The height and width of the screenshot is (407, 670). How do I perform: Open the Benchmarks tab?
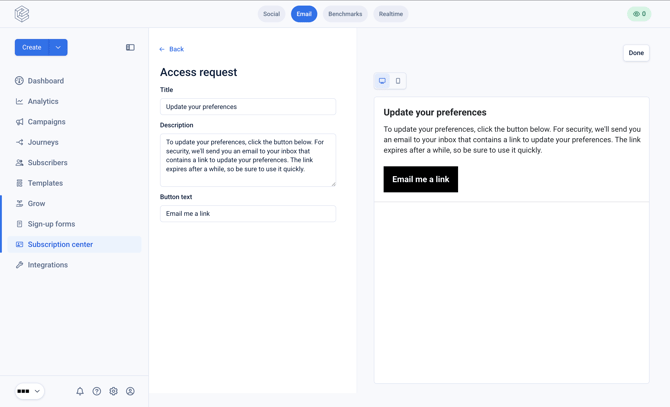345,14
